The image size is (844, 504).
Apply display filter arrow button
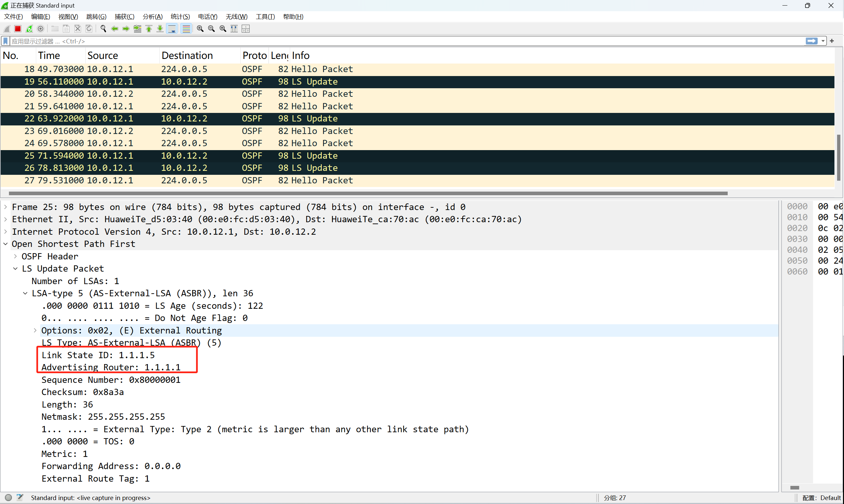812,41
